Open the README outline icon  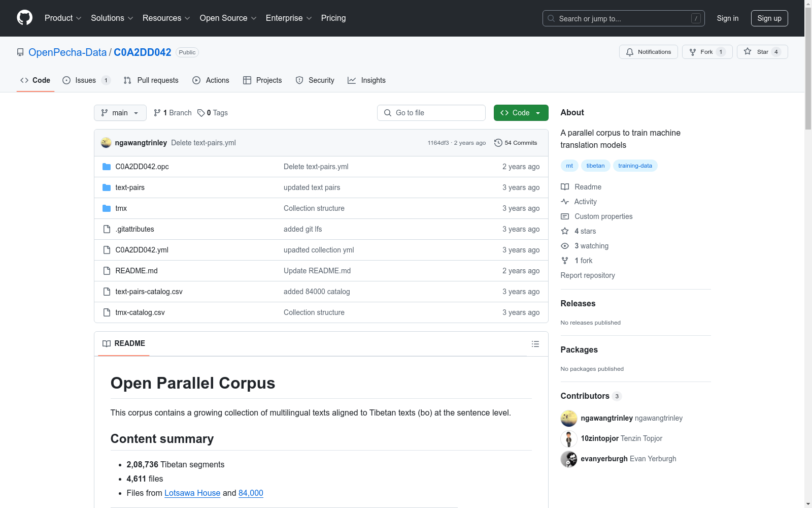click(535, 344)
